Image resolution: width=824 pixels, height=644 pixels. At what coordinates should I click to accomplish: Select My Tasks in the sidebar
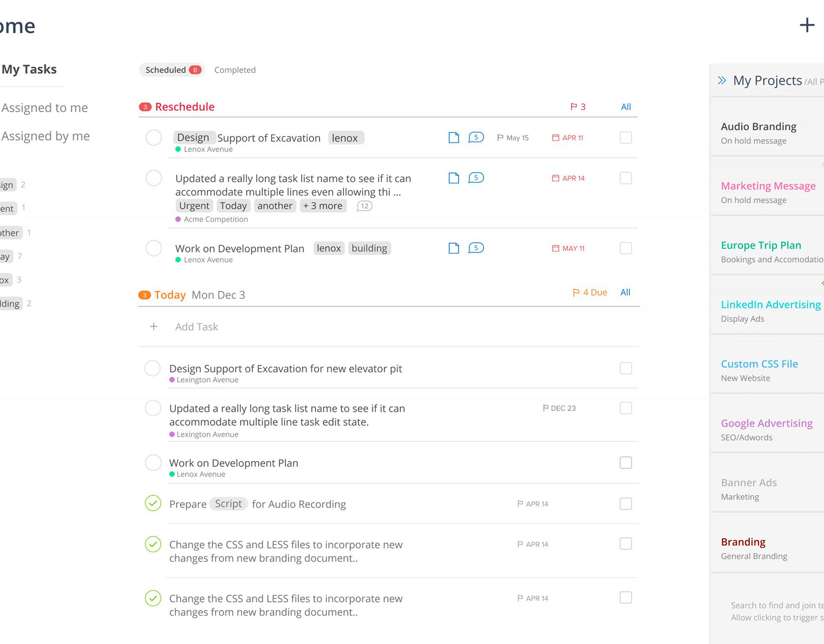29,69
